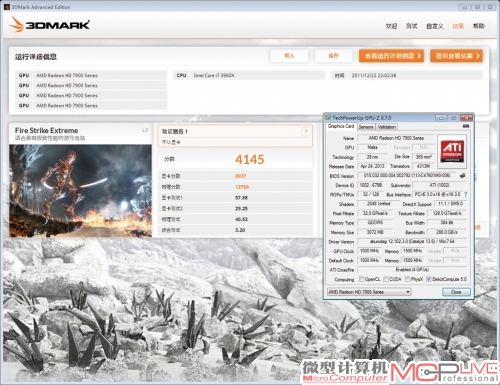Click the 物理分数 value 12766
The image size is (500, 385).
(x=242, y=187)
